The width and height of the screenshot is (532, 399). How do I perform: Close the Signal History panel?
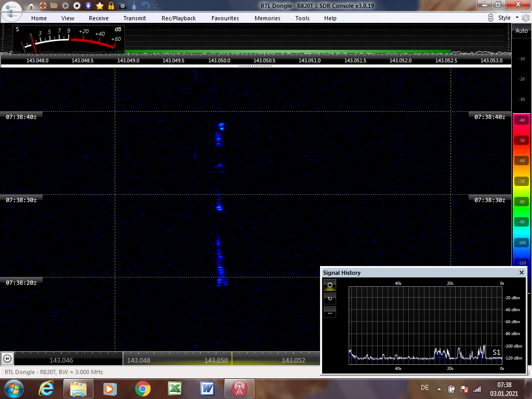(522, 272)
